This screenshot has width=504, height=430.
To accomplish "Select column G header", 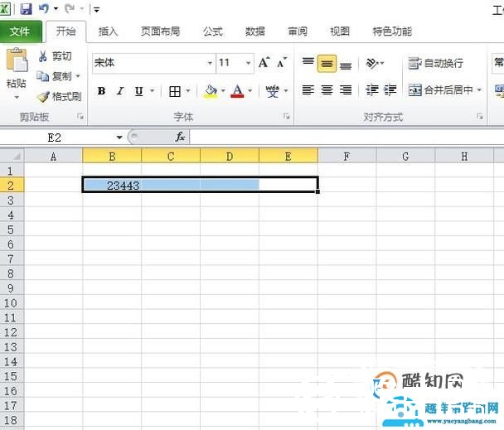I will [x=405, y=157].
